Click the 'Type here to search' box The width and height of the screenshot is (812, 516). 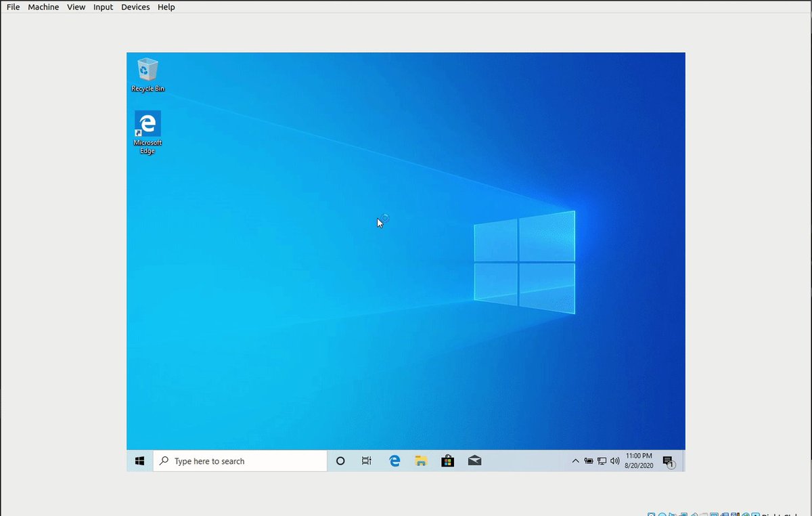point(240,461)
